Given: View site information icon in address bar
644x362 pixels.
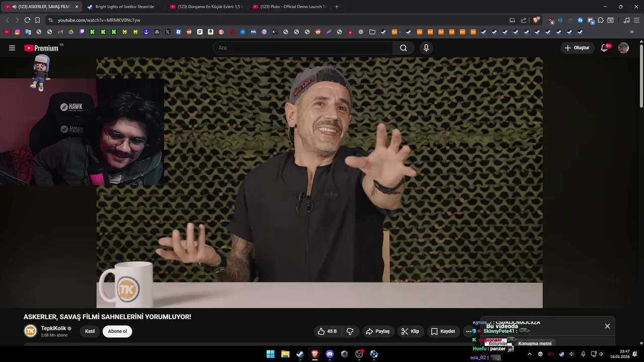Looking at the screenshot, I should click(x=50, y=20).
